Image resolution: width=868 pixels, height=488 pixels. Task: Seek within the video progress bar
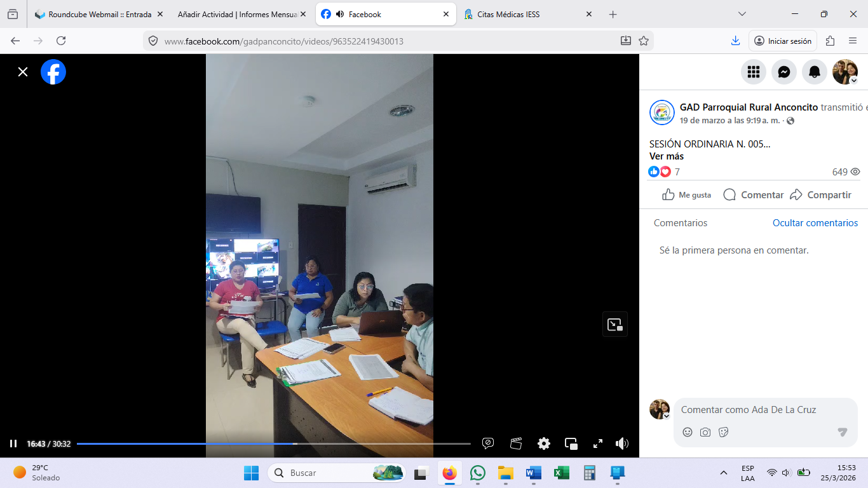[273, 444]
